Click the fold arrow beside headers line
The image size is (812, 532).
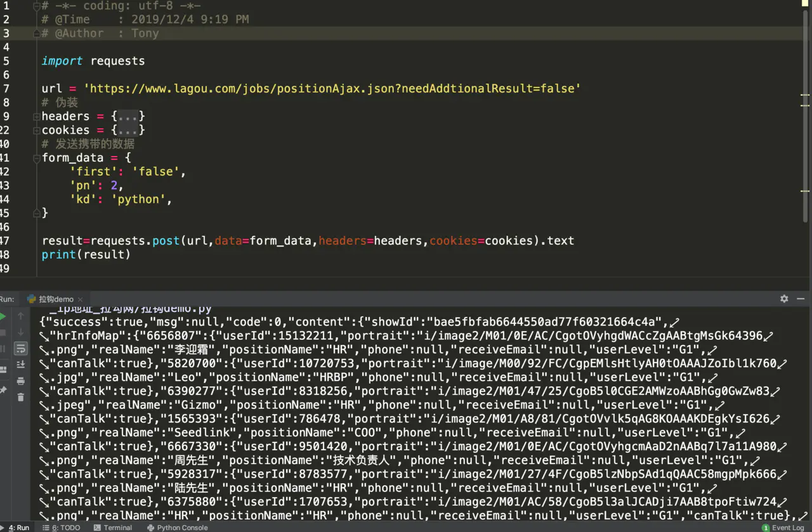pos(37,116)
